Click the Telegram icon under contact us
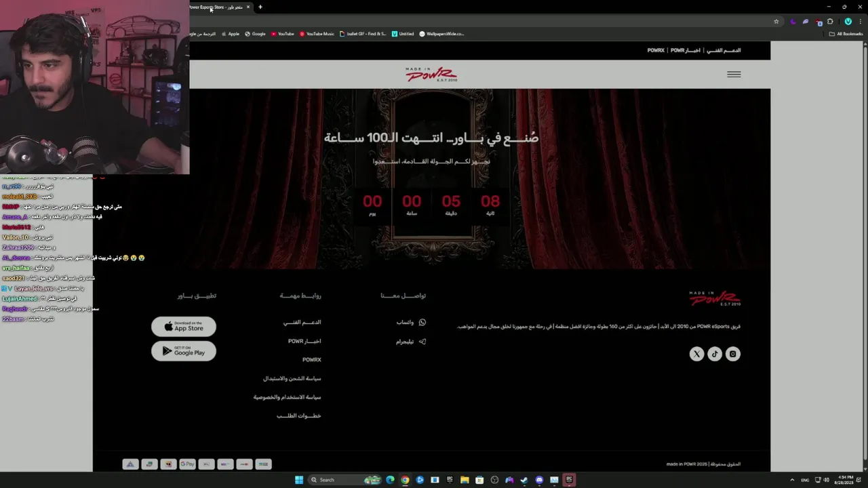This screenshot has height=488, width=868. (x=422, y=342)
